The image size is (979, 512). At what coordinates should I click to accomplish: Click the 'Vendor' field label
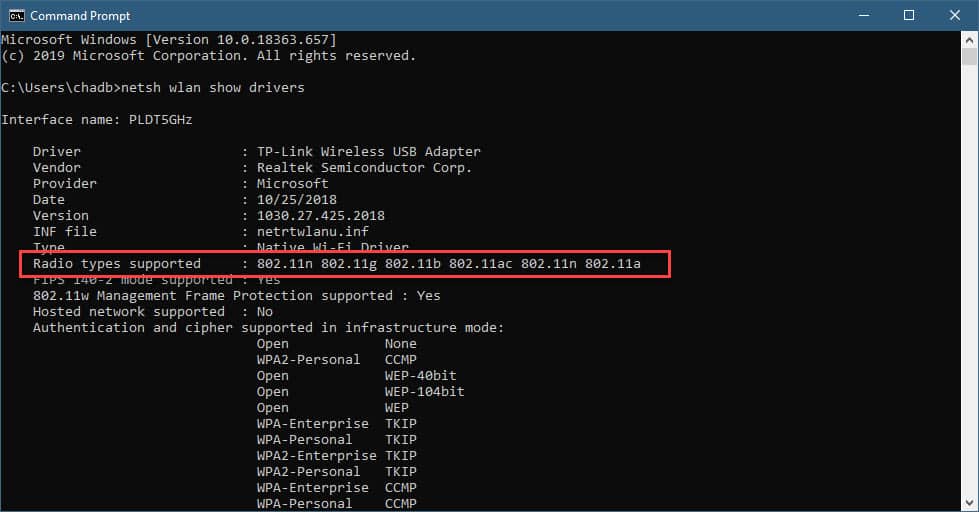point(57,167)
